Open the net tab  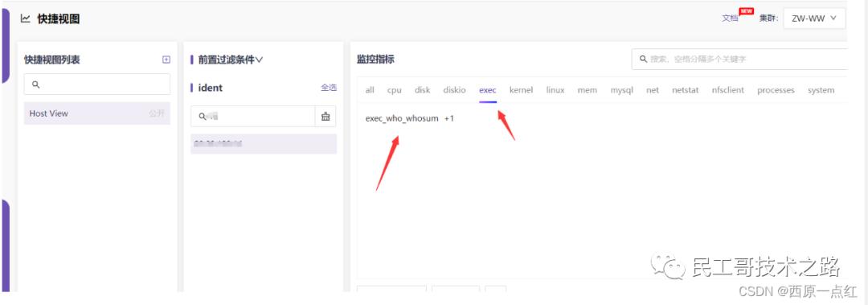(x=653, y=90)
